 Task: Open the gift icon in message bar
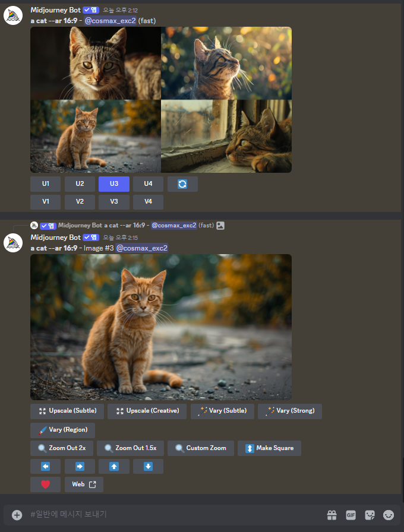(332, 515)
